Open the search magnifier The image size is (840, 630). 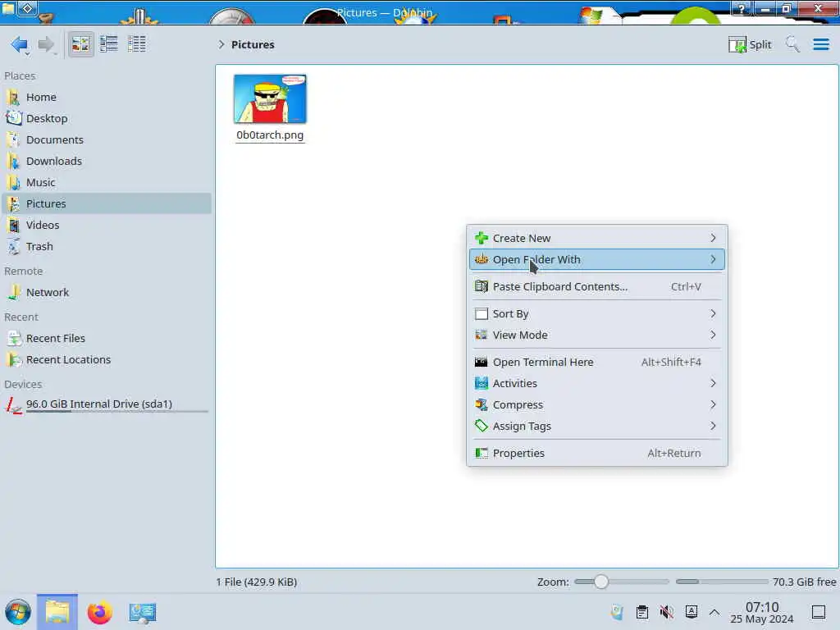[x=792, y=44]
